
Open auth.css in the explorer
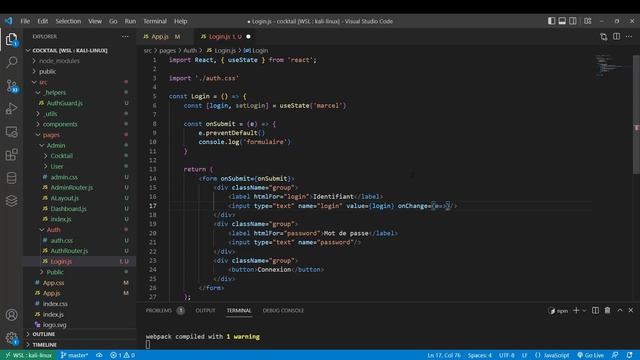(x=61, y=240)
